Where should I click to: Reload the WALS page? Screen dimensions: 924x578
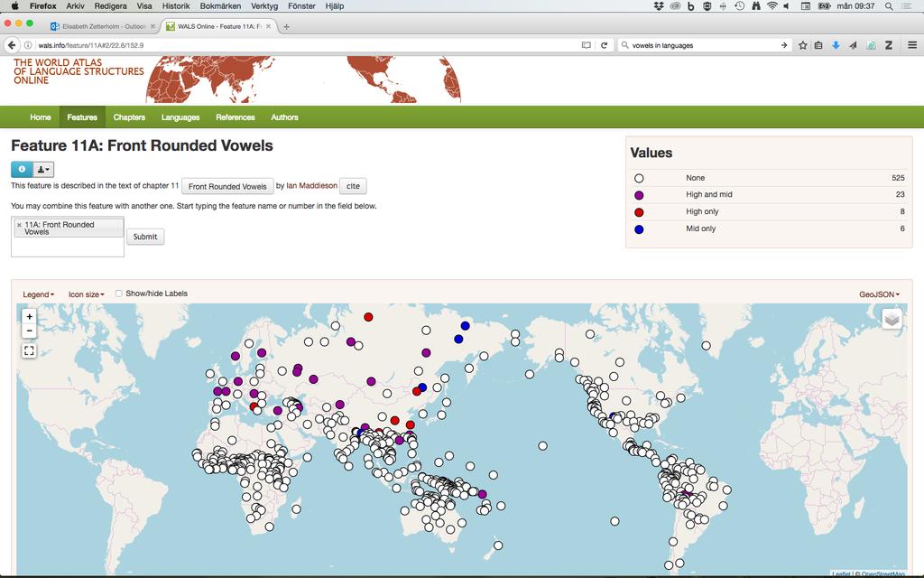[604, 45]
